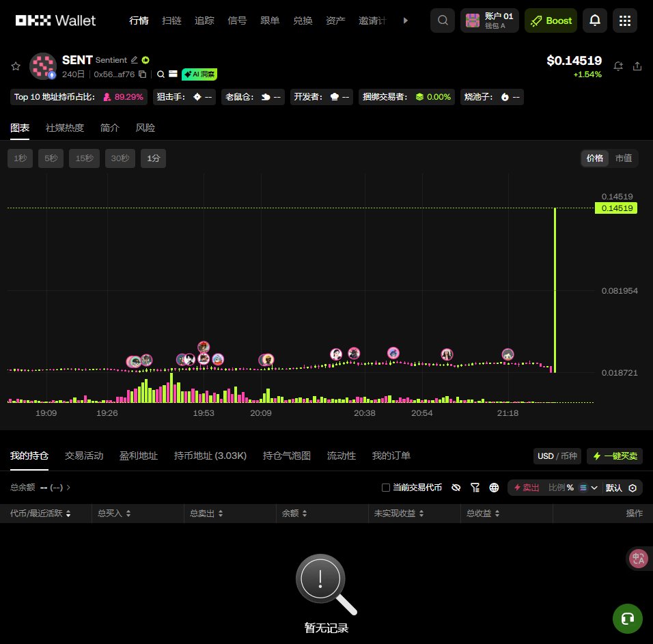This screenshot has height=644, width=653.
Task: Open the notifications bell in header
Action: [x=595, y=20]
